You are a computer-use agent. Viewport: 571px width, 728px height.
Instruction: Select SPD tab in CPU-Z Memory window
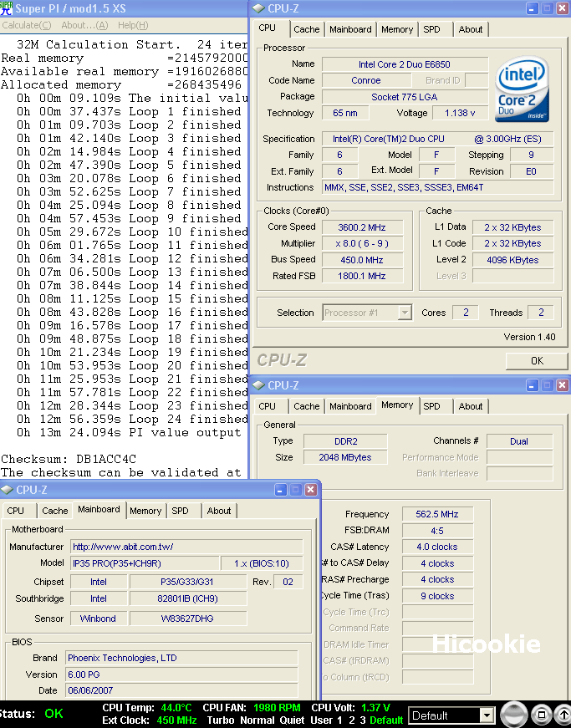[431, 406]
